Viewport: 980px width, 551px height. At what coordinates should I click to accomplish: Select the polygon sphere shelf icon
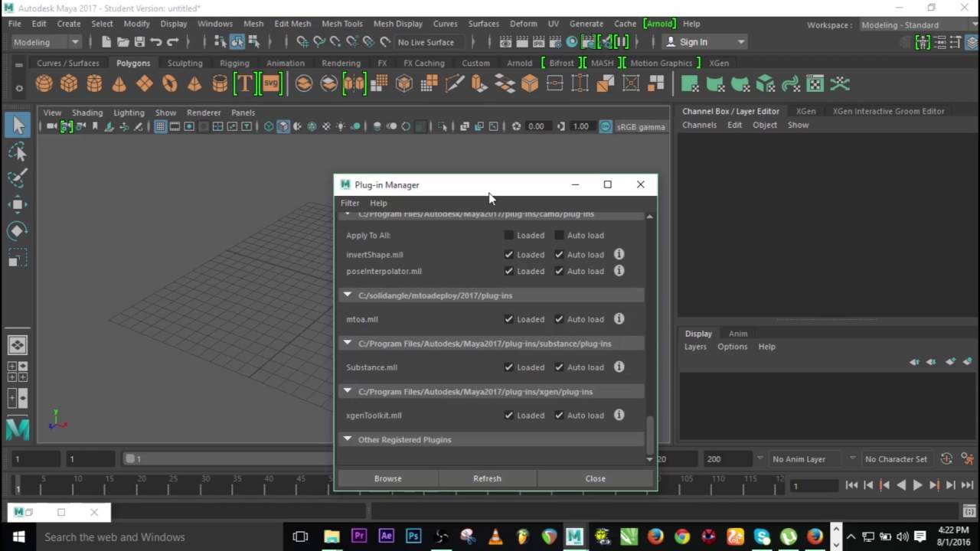click(44, 84)
